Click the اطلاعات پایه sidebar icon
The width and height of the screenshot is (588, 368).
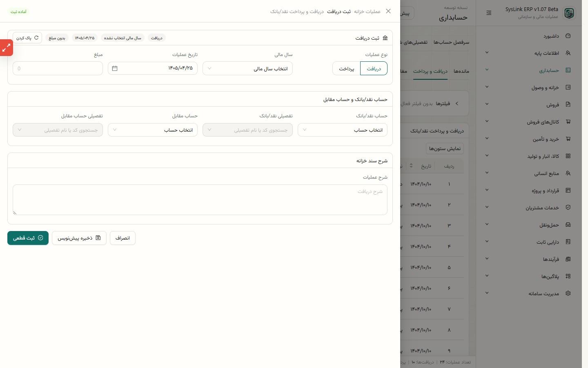[x=568, y=53]
